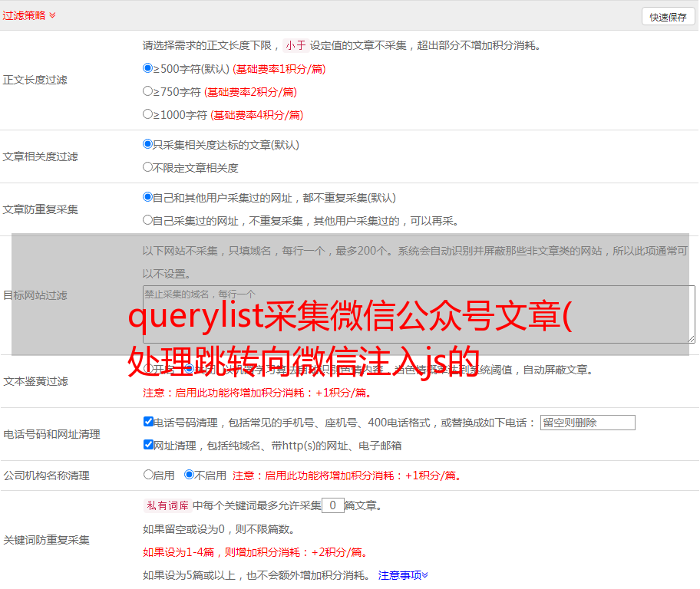Toggle the 电话号码清理 checkbox
Image resolution: width=700 pixels, height=589 pixels.
[x=149, y=422]
